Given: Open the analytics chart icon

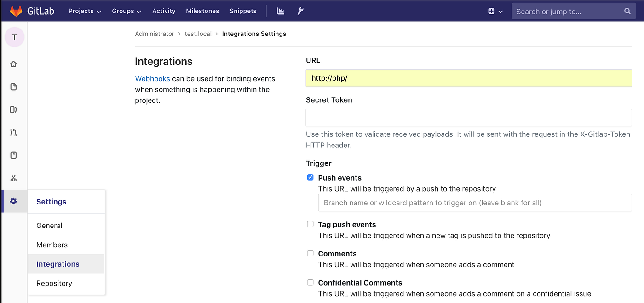Looking at the screenshot, I should point(280,11).
